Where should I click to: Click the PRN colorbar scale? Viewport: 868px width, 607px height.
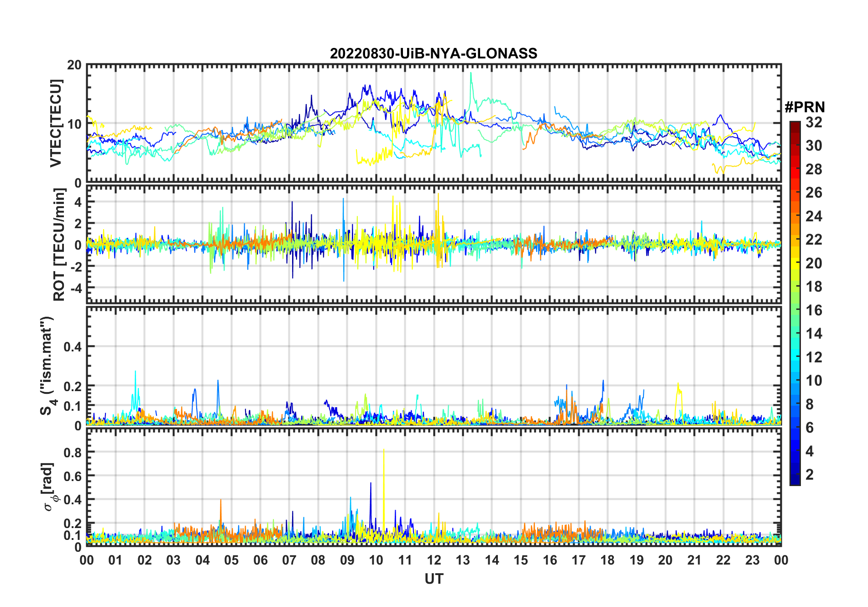pyautogui.click(x=795, y=303)
